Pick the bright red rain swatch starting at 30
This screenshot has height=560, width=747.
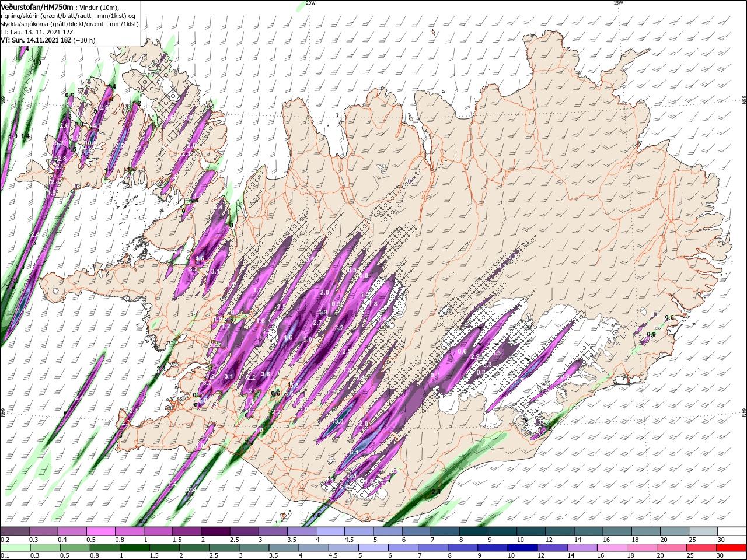click(x=731, y=548)
